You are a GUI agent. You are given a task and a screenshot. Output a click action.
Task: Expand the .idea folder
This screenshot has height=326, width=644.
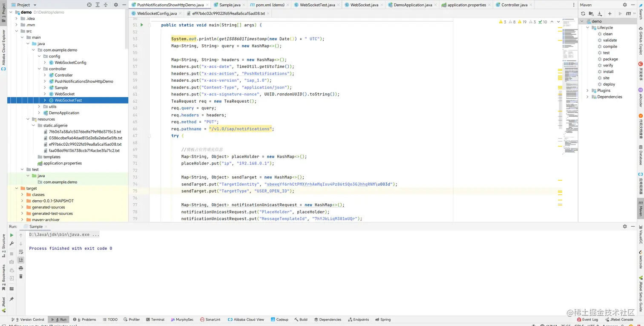click(x=17, y=19)
